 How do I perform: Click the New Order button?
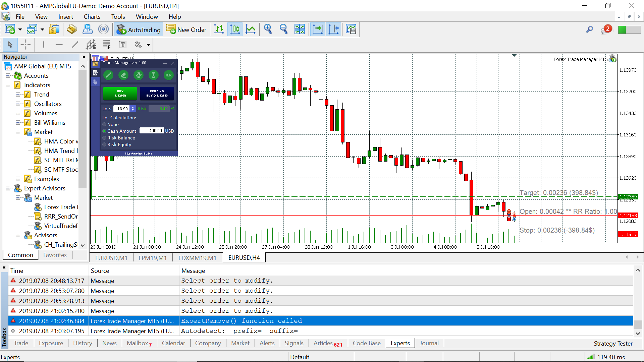[x=187, y=29]
